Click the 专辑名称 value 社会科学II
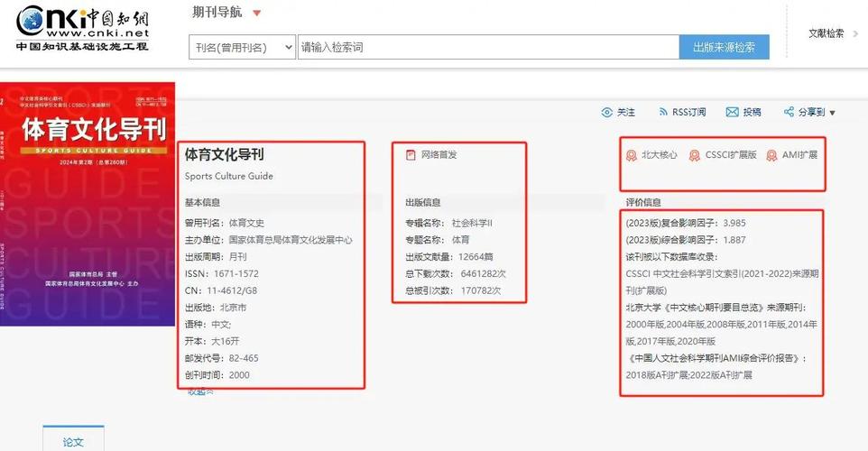Image resolution: width=868 pixels, height=451 pixels. point(472,223)
